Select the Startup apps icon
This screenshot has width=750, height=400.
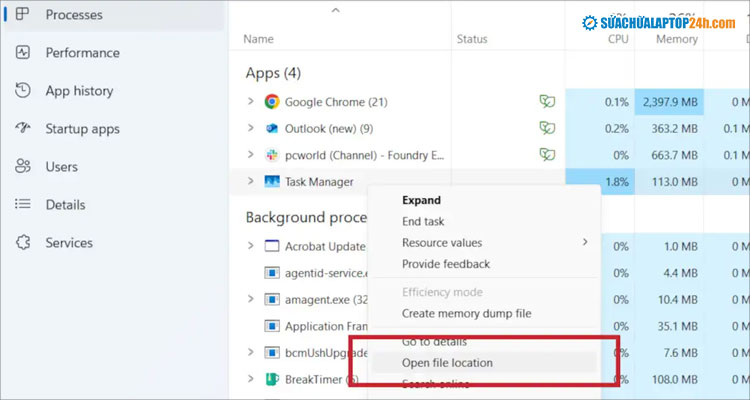[x=23, y=129]
